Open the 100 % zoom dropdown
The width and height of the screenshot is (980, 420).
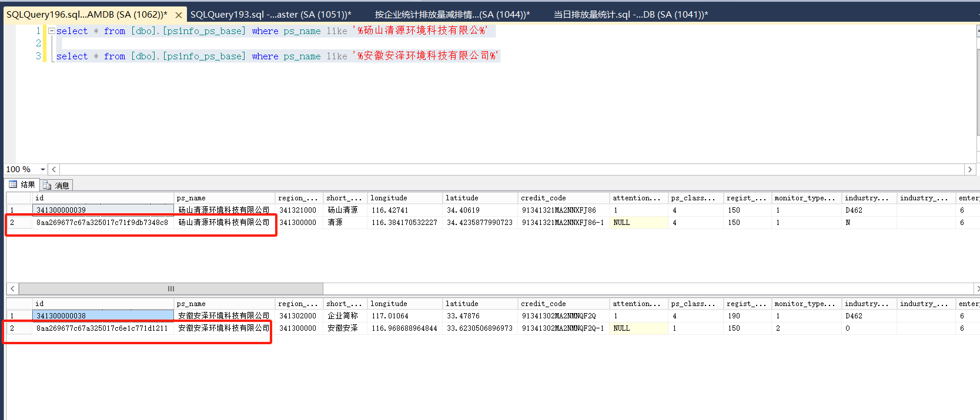coord(43,170)
